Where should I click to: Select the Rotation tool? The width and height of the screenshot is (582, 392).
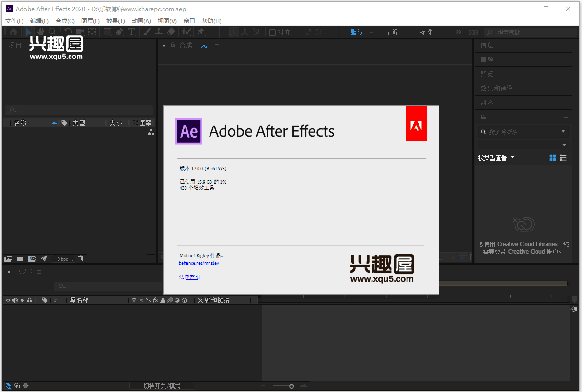pos(68,32)
